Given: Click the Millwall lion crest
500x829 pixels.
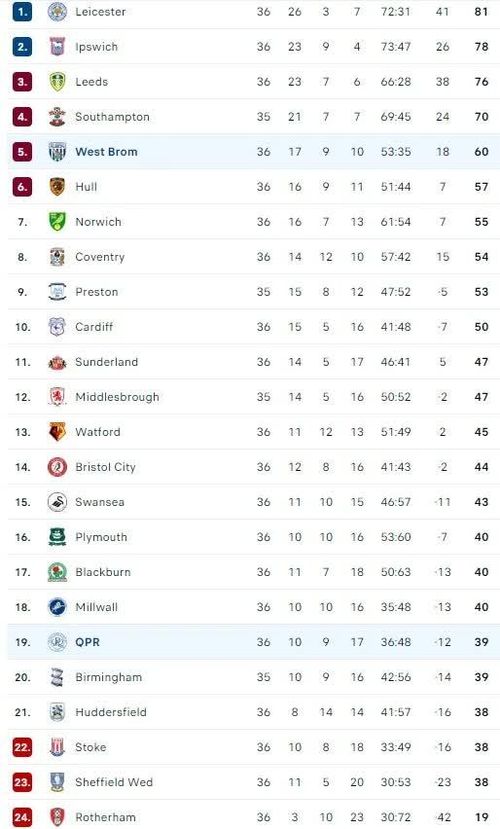Looking at the screenshot, I should [x=57, y=607].
